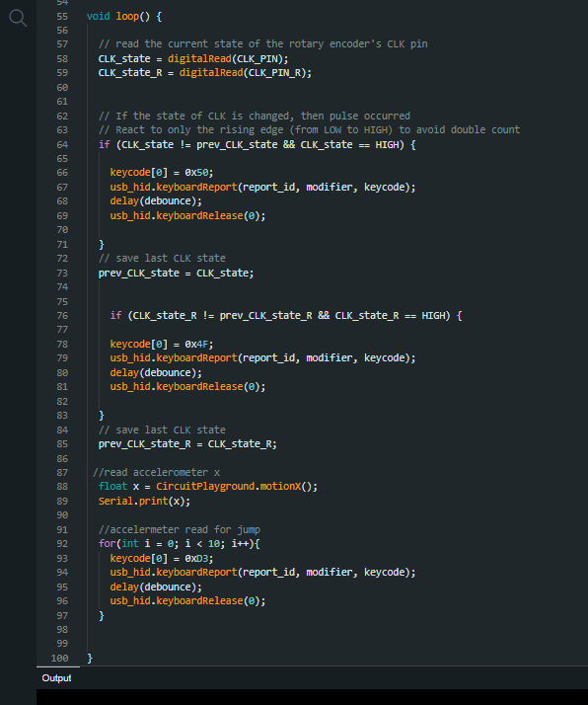The image size is (588, 705).
Task: Click closing brace on line 83
Action: click(x=102, y=416)
